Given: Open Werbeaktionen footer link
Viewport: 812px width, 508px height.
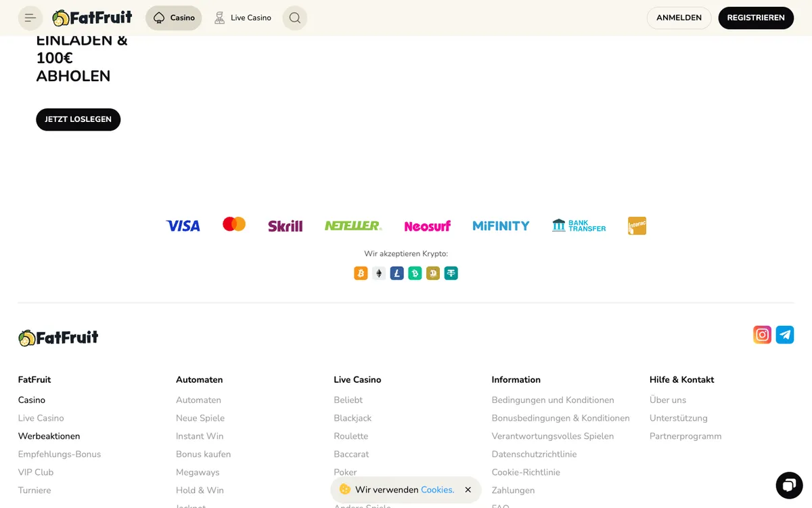Looking at the screenshot, I should tap(49, 436).
